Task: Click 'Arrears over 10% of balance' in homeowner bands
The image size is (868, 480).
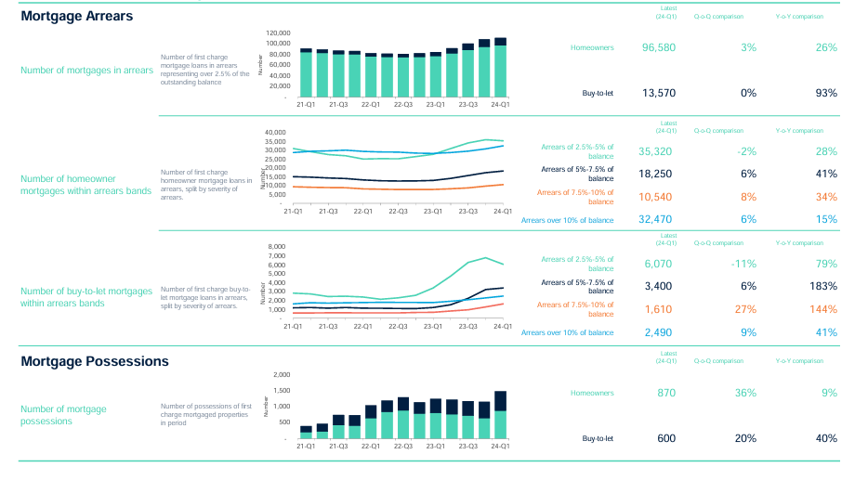Action: 567,220
